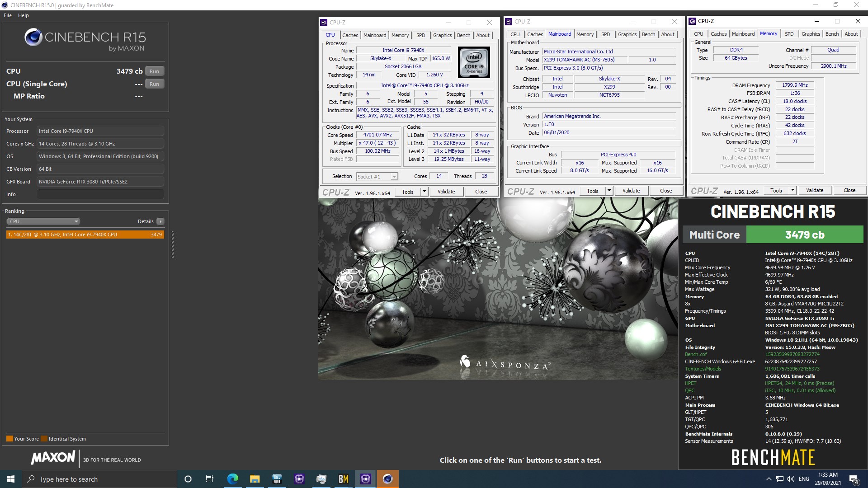The height and width of the screenshot is (488, 868).
Task: Open Bench tab in first CPU-Z window
Action: tap(463, 35)
